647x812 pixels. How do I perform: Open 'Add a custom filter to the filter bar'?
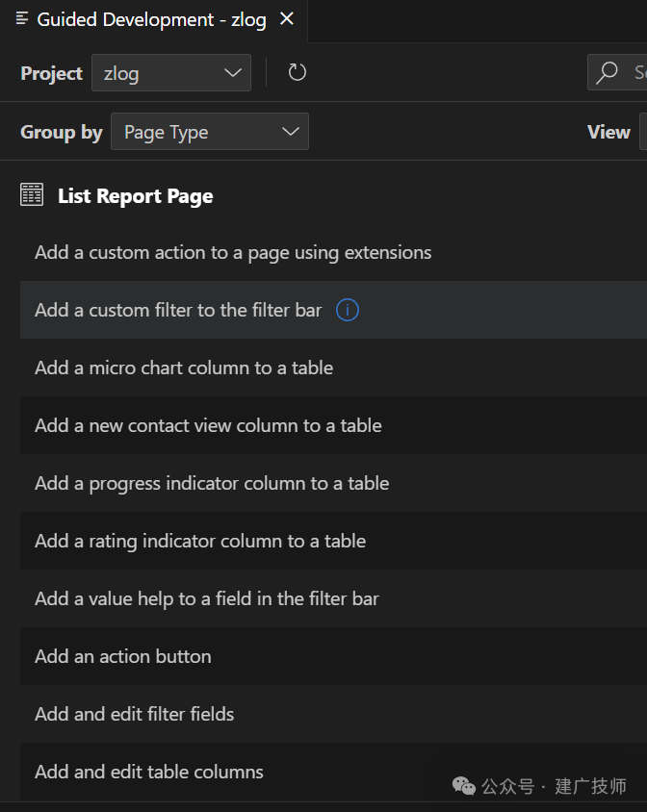(333, 310)
